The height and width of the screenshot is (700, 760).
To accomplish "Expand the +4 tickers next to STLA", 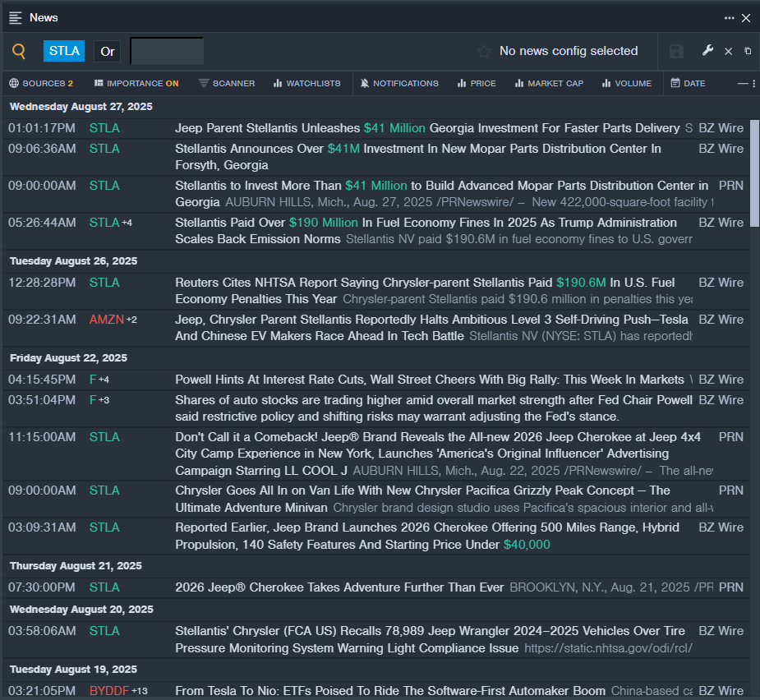I will pos(127,223).
